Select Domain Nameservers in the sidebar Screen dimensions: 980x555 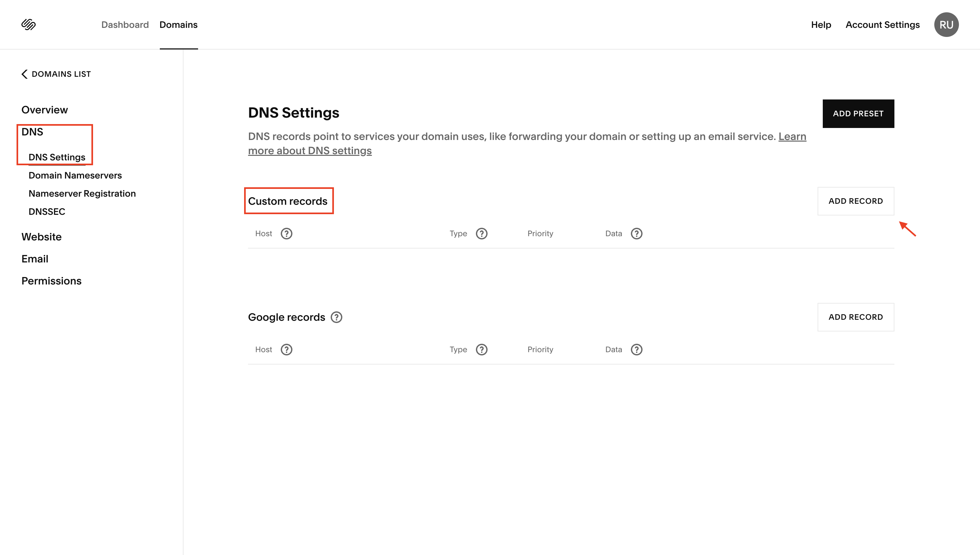pyautogui.click(x=75, y=175)
